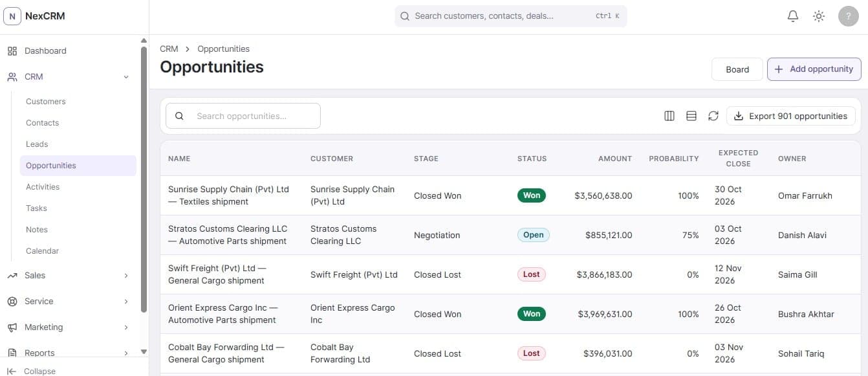Click the sidebar scroll-up arrow
868x376 pixels.
144,40
